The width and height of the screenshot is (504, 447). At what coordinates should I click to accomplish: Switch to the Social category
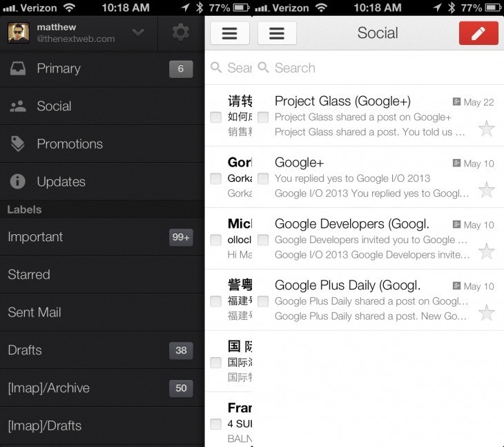(x=54, y=106)
